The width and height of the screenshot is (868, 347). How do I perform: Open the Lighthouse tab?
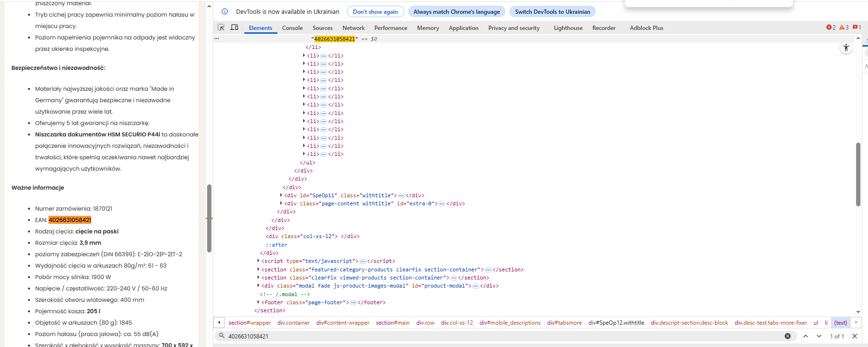pos(568,28)
